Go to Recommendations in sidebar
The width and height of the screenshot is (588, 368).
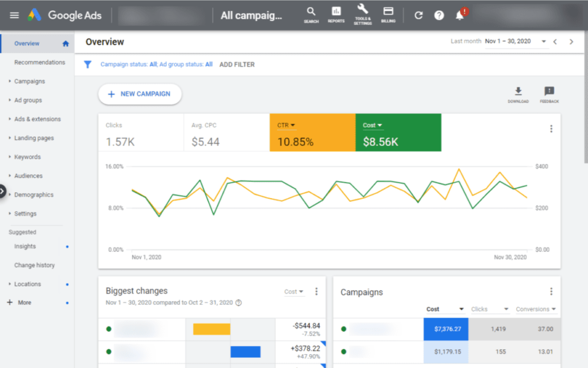click(40, 62)
